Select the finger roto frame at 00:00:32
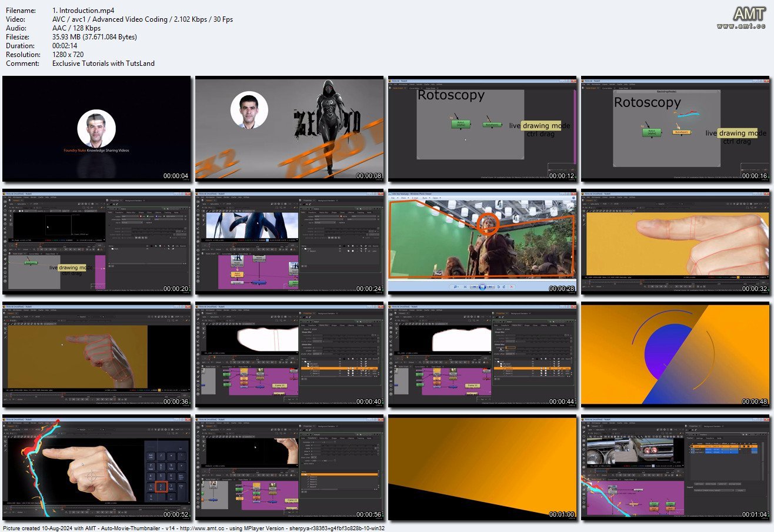The image size is (774, 532). [676, 242]
